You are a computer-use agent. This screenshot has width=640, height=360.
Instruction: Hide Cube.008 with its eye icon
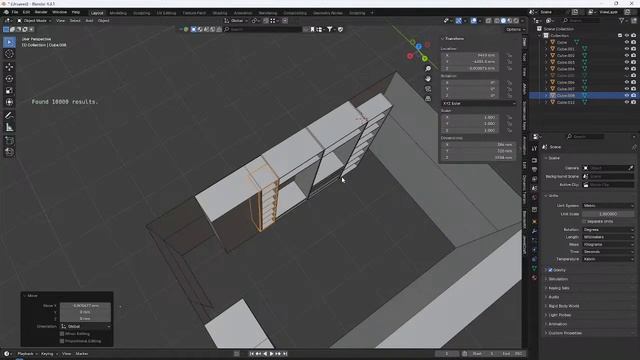coord(627,95)
